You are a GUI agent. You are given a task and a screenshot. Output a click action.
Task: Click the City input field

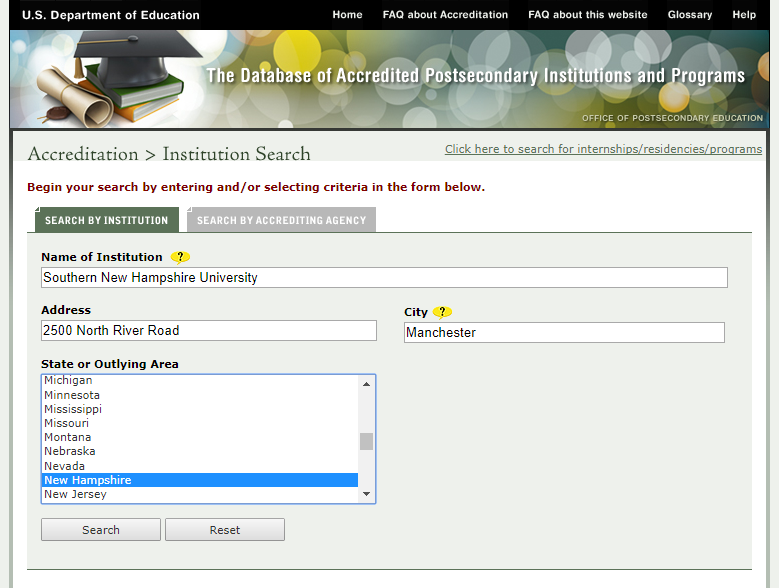coord(564,332)
